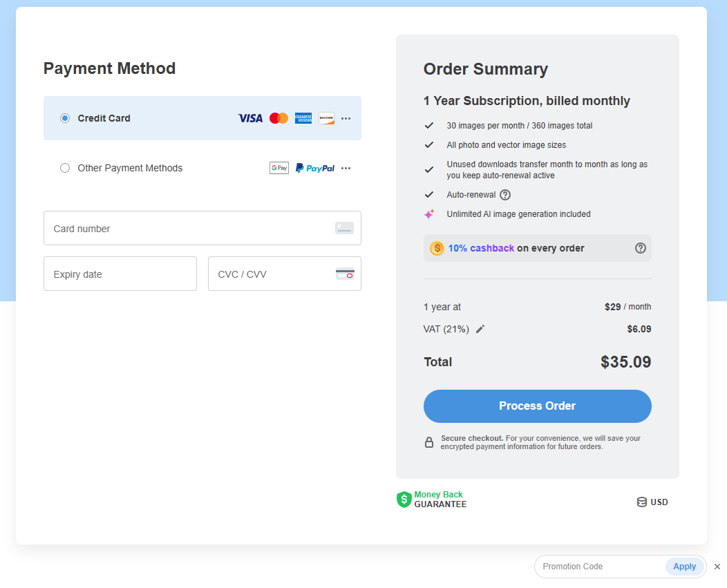Click the Discover card logo
Viewport: 727px width, 588px height.
click(x=326, y=118)
